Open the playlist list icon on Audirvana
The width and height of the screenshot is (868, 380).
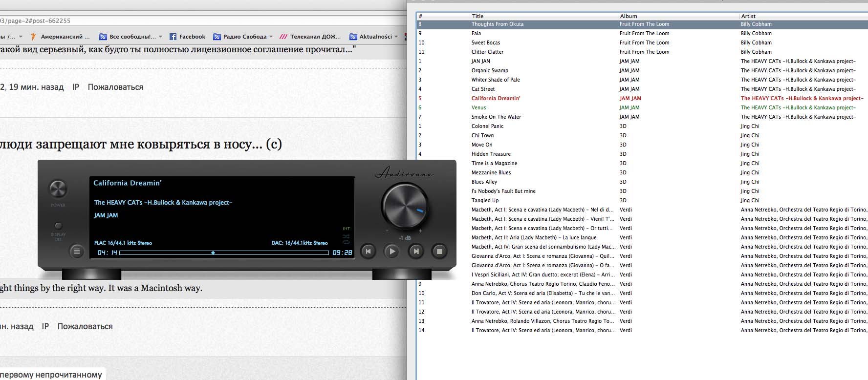tap(77, 252)
